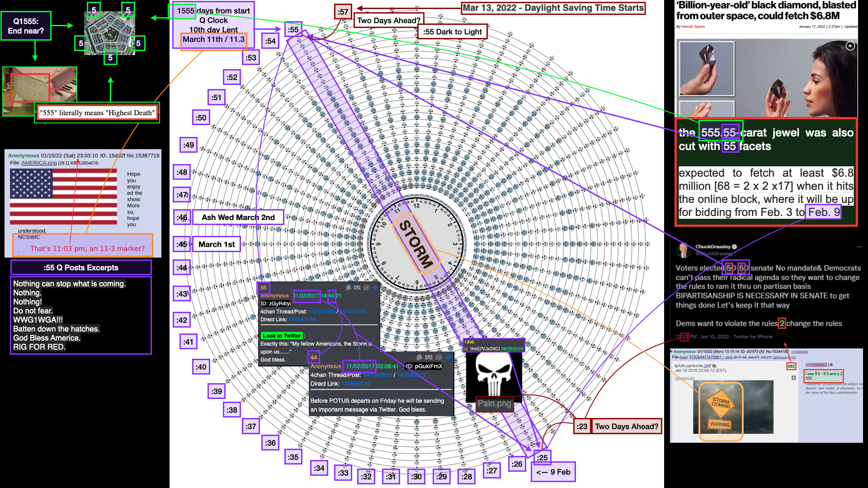Click the piano key photo

click(40, 91)
